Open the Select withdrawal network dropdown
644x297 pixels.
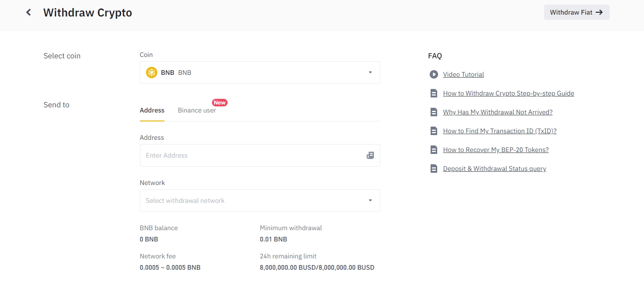point(260,201)
